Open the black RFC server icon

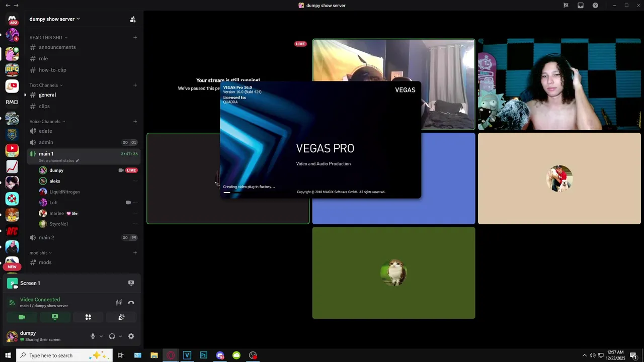(x=12, y=231)
